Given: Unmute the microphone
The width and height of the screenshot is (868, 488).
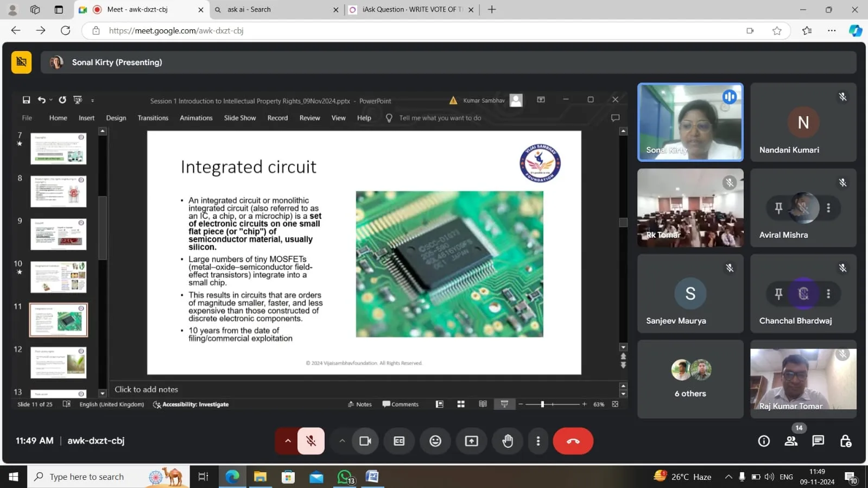Looking at the screenshot, I should (311, 441).
